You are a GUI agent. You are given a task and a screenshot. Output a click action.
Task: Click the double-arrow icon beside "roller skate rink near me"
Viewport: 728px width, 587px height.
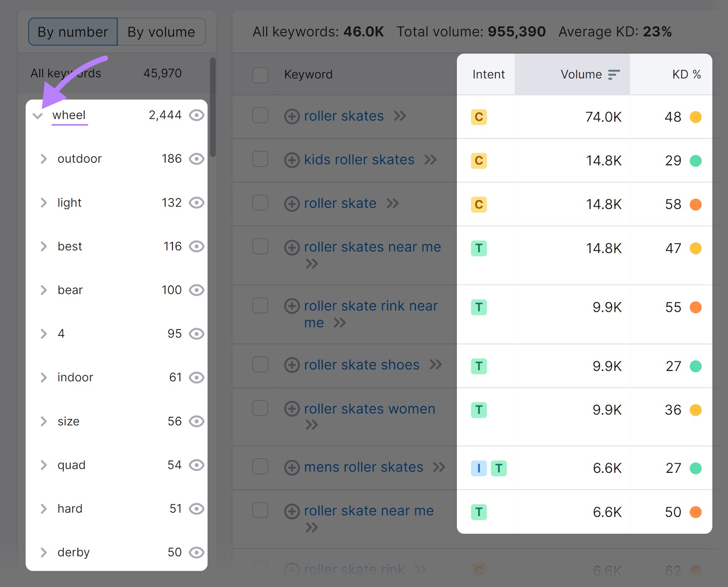click(340, 323)
